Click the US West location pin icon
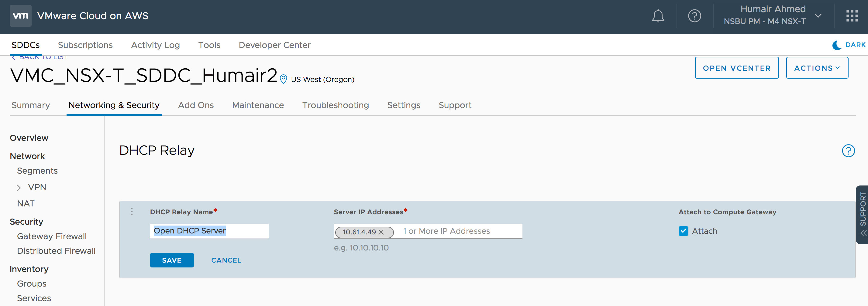Viewport: 868px width, 306px height. coord(283,80)
